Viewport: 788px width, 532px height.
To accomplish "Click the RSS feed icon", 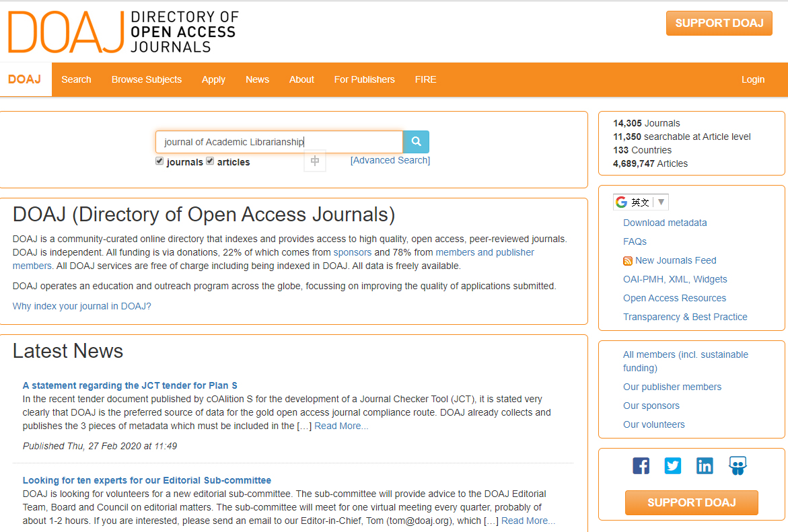I will pos(628,261).
